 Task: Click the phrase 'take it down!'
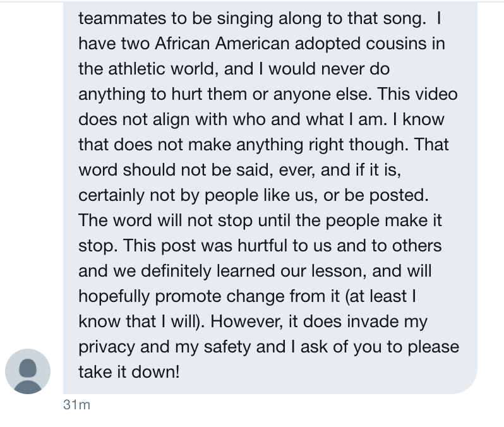(x=129, y=372)
